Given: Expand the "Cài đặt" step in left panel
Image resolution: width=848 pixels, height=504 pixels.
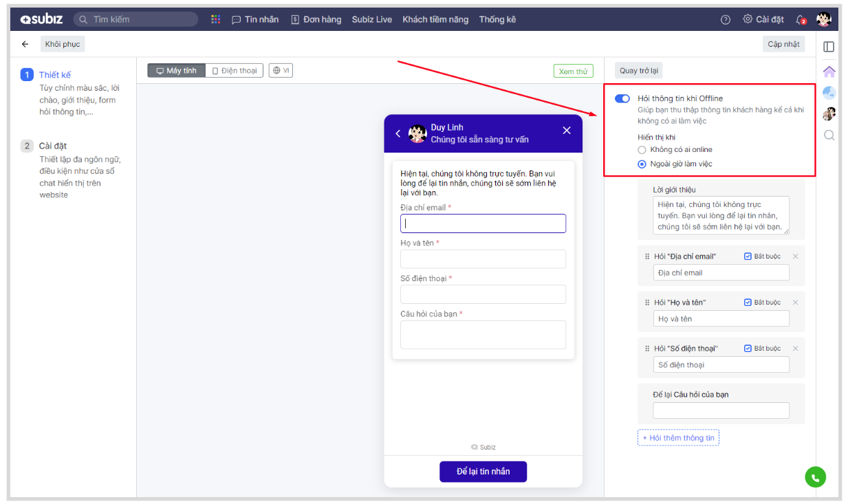Looking at the screenshot, I should (x=53, y=146).
